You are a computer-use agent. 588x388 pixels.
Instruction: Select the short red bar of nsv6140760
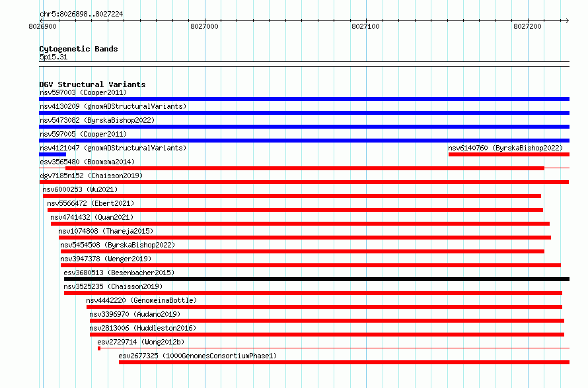(509, 154)
